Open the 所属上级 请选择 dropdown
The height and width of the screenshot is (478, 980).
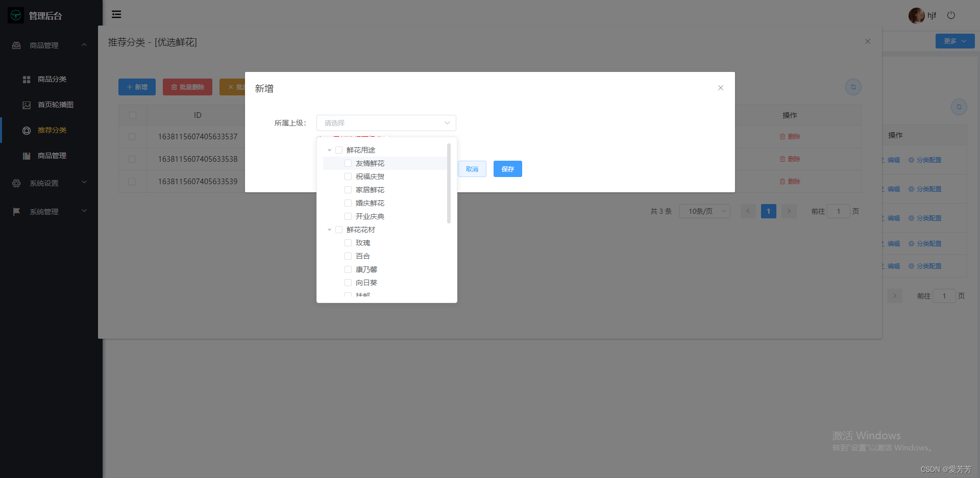click(x=386, y=123)
